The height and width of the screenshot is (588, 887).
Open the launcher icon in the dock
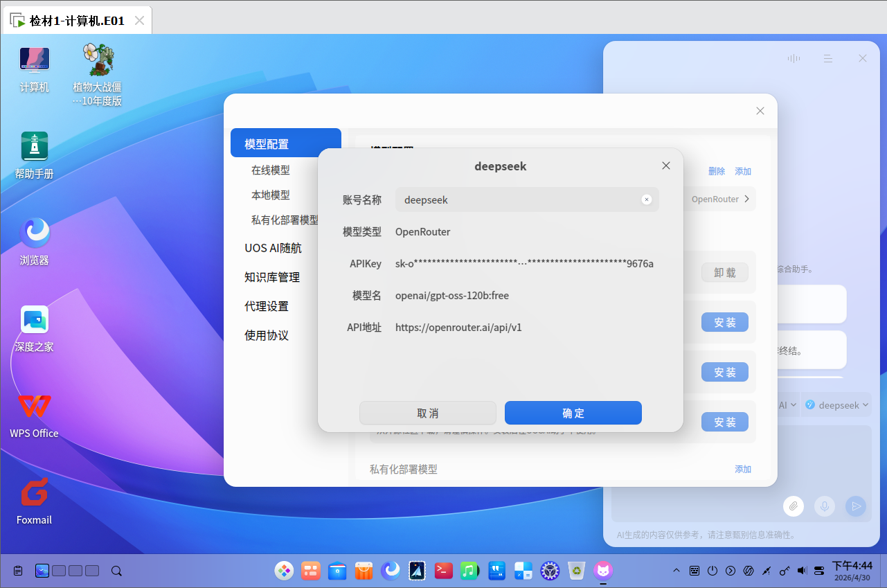284,571
